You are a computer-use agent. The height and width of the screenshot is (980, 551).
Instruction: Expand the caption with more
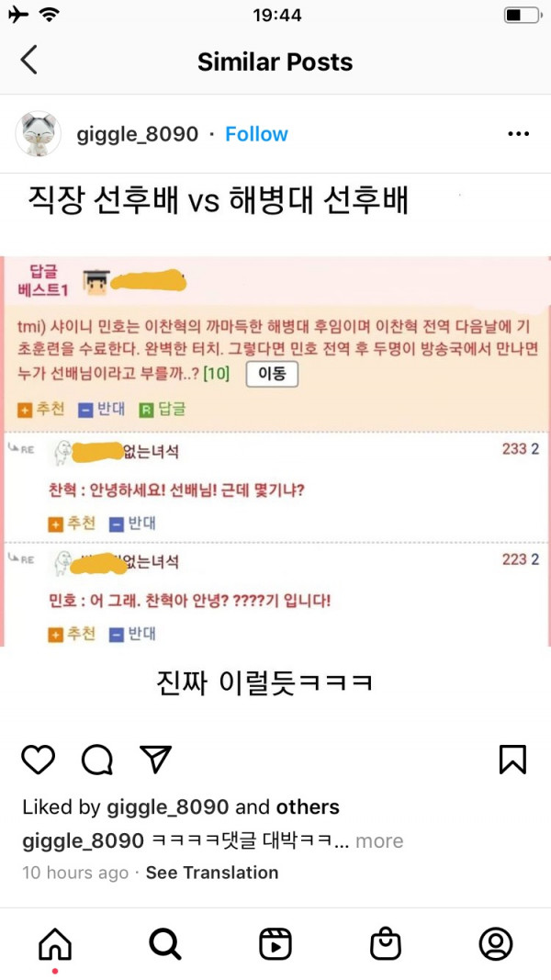point(379,841)
